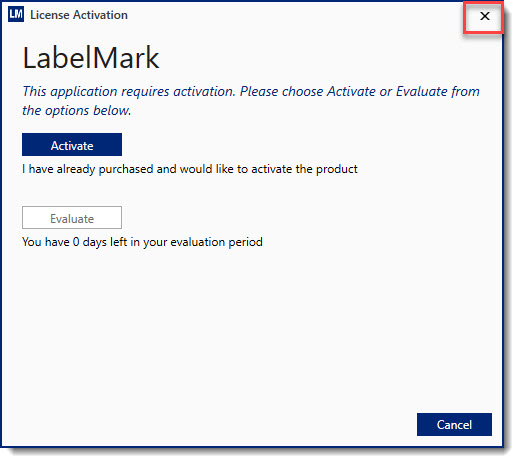Click the LM application icon in title bar
519x463 pixels.
(16, 15)
